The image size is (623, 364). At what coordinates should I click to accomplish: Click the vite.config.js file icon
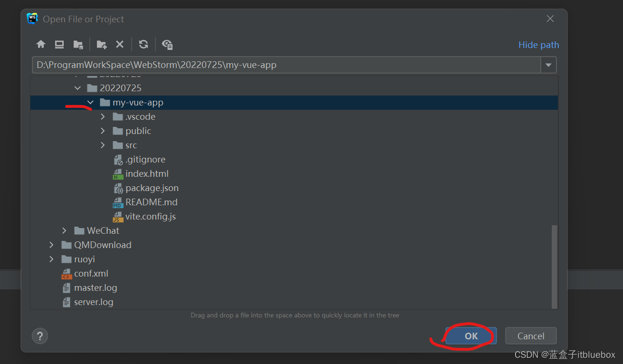pos(118,217)
